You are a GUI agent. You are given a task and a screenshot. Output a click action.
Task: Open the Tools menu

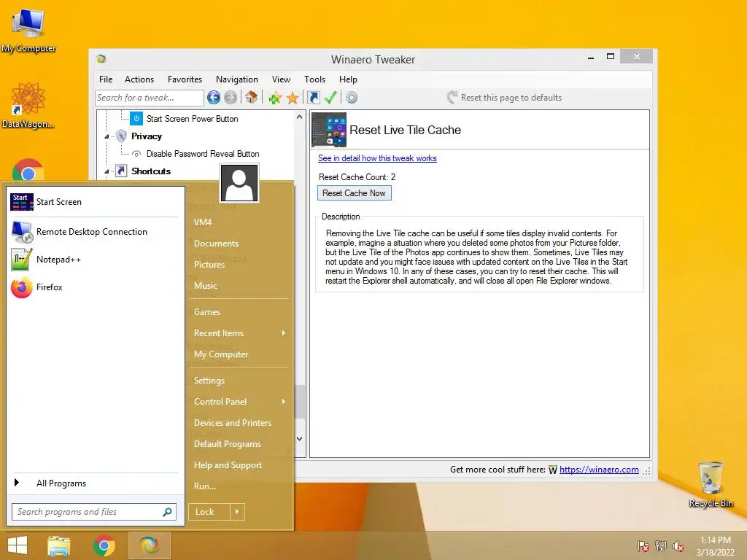point(315,79)
